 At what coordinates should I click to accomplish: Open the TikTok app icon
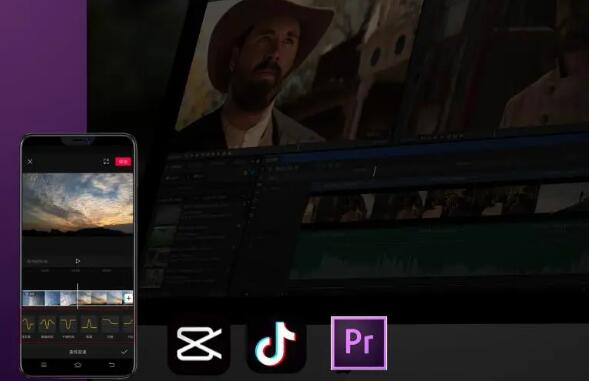[x=276, y=344]
